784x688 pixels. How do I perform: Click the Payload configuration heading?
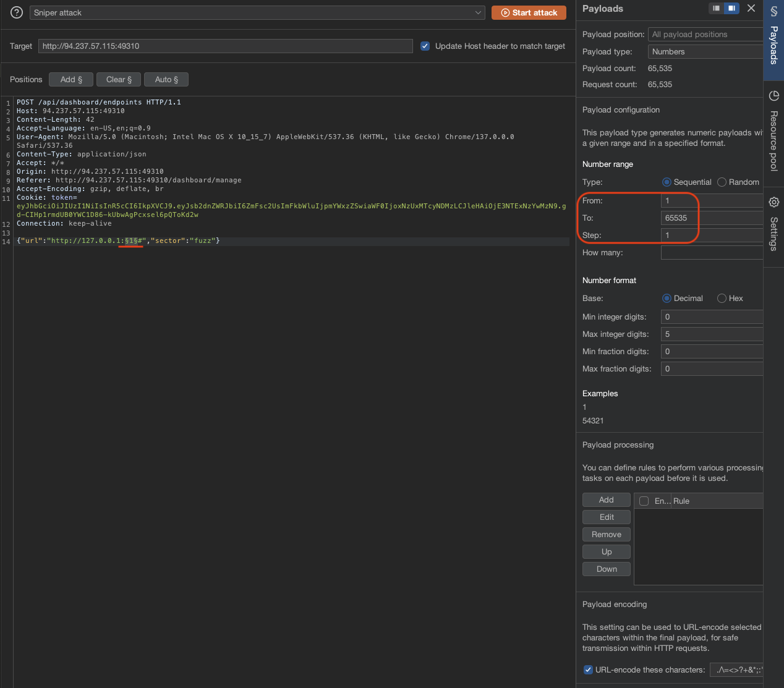tap(621, 110)
